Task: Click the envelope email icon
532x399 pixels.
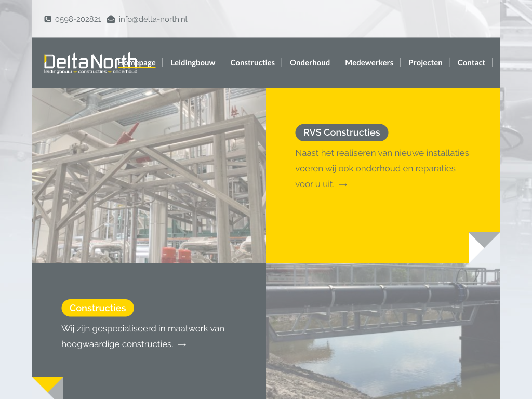Action: pyautogui.click(x=111, y=19)
